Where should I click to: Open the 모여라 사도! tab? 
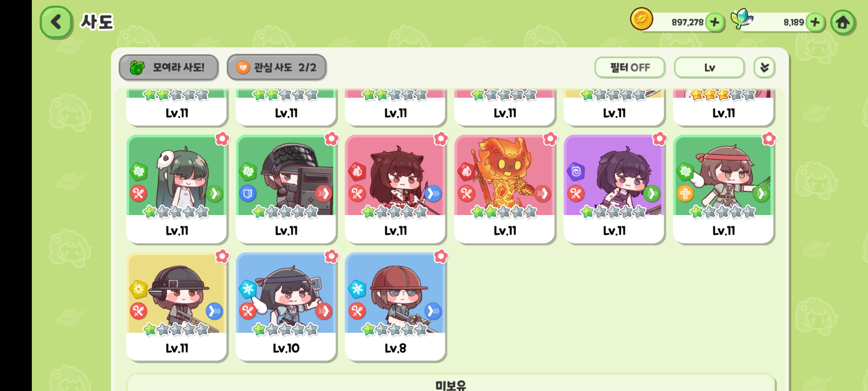coord(169,67)
